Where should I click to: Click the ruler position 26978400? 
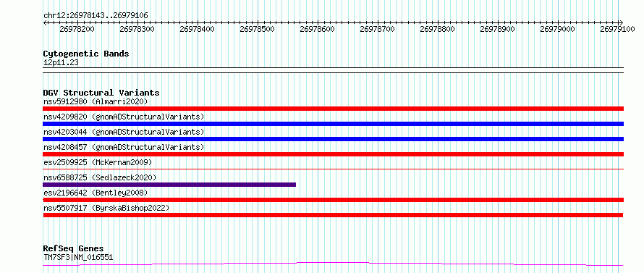pos(197,30)
